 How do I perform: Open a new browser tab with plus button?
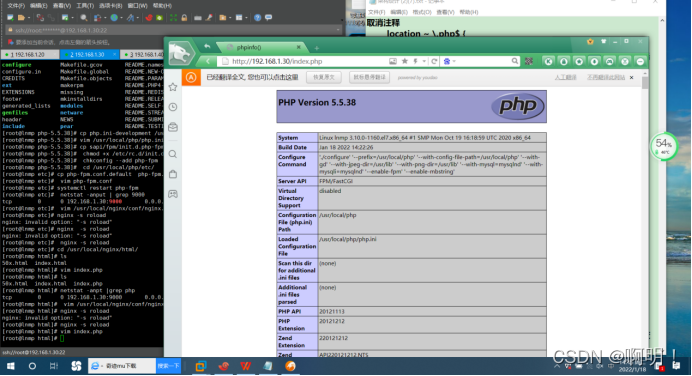pyautogui.click(x=316, y=48)
